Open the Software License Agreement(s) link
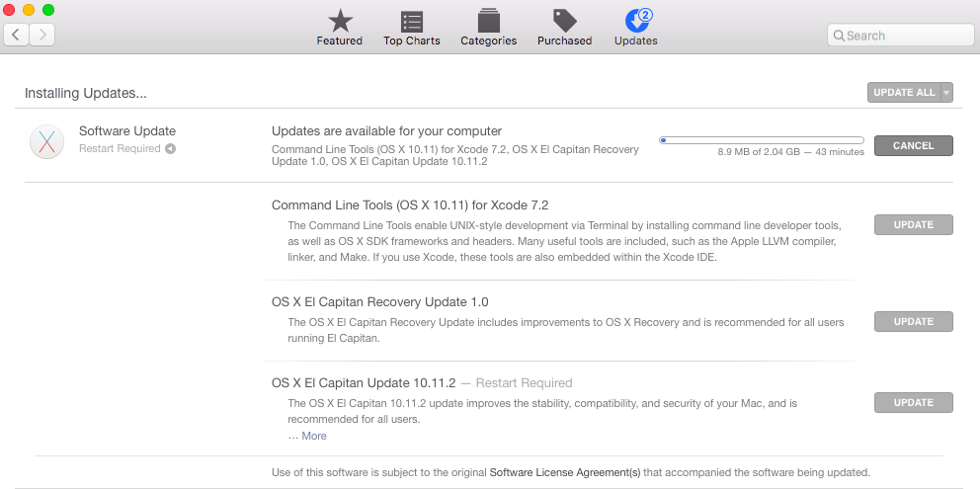 coord(566,472)
